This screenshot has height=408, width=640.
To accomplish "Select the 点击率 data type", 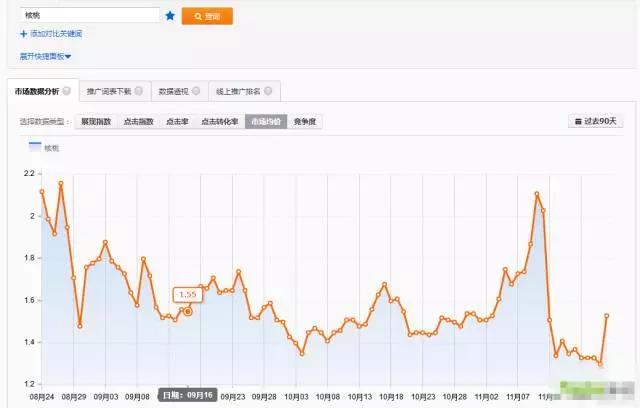I will 176,121.
